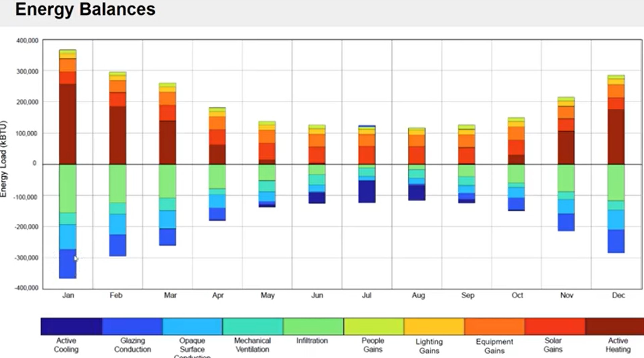Click the Mechanical Ventilation legend swatch

[x=253, y=326]
